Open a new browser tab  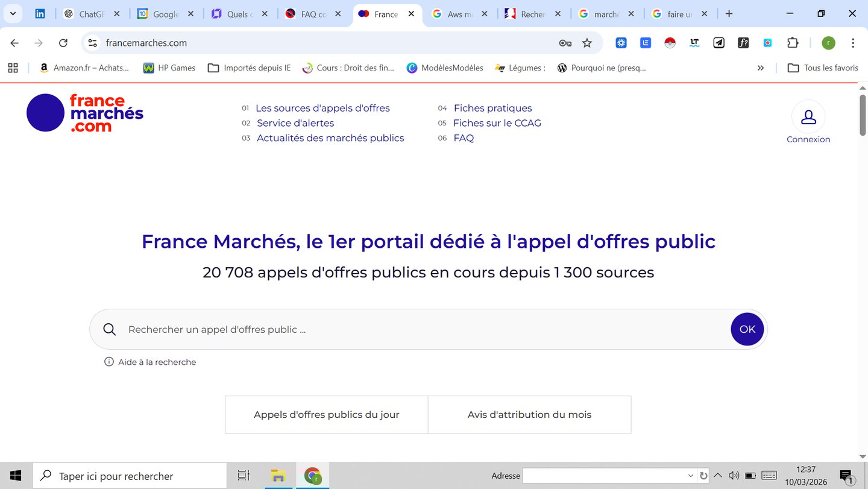pyautogui.click(x=729, y=14)
